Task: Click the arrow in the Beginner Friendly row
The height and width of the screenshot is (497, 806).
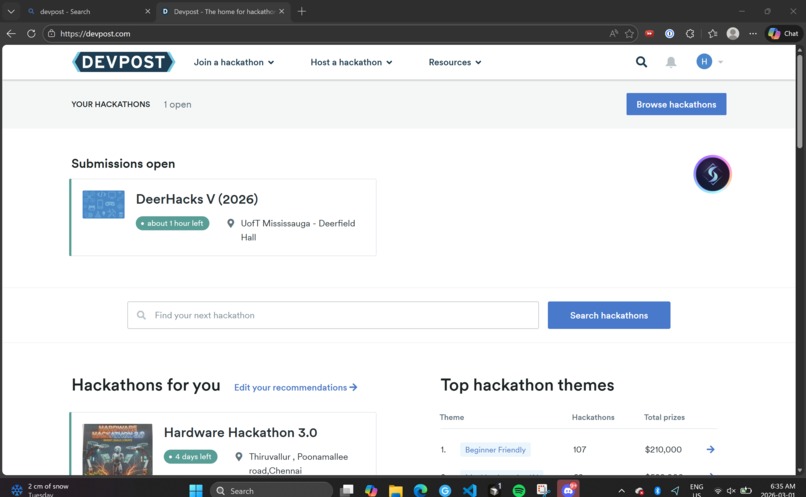Action: [710, 449]
